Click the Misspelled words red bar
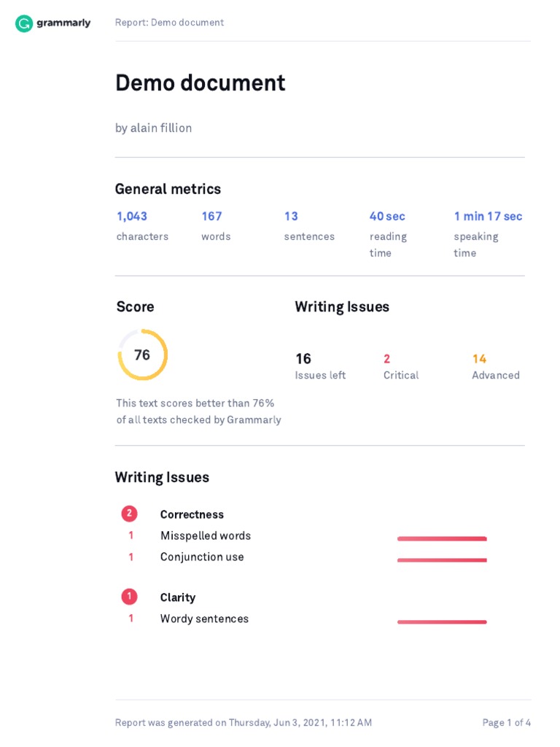 (442, 538)
